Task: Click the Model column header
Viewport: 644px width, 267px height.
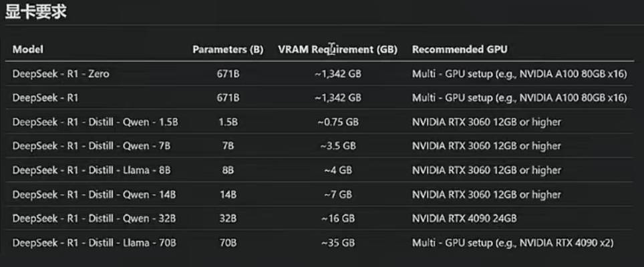Action: 28,50
